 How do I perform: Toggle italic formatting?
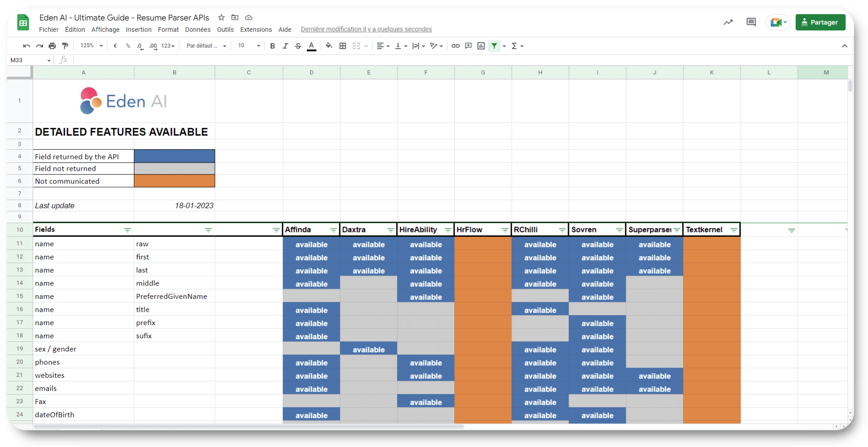coord(285,46)
